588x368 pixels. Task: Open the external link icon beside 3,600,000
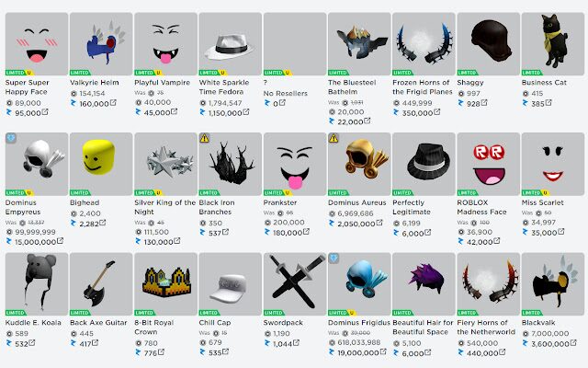[x=573, y=343]
